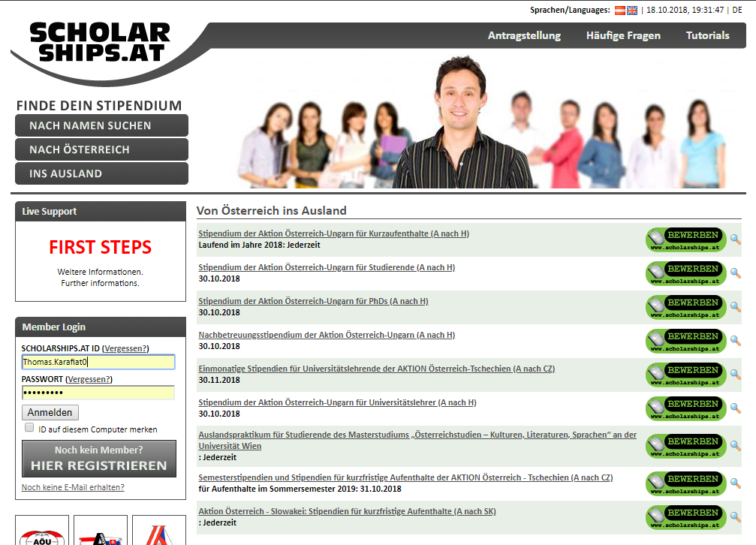Click magnifier icon for Österreich-Ungarn Kurzaufenthalte scholarship
This screenshot has width=756, height=545.
(x=735, y=239)
